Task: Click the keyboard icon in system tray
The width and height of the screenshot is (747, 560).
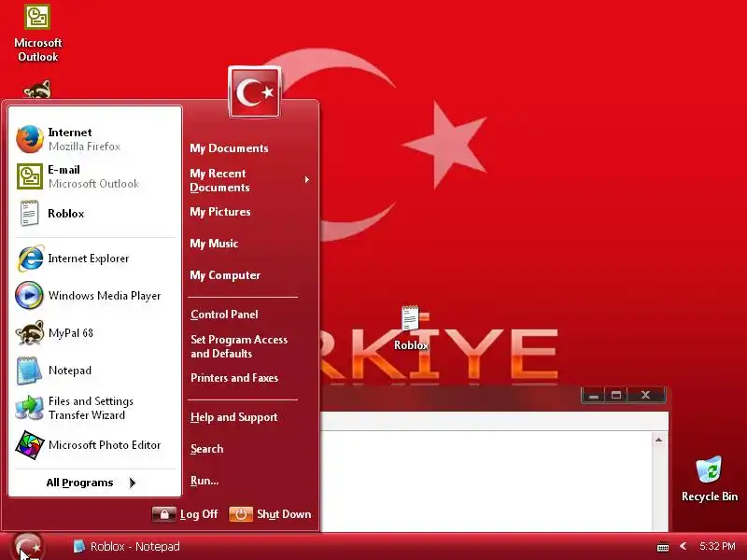Action: click(663, 547)
